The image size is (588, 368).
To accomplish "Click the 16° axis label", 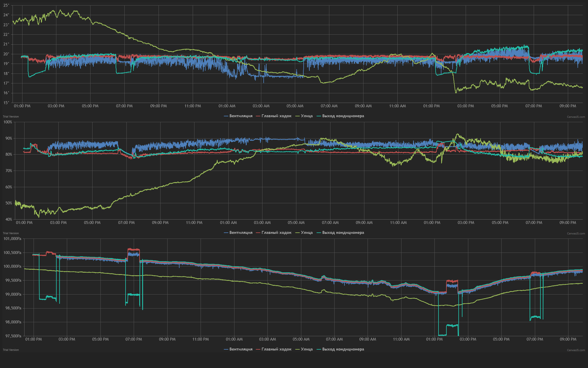I will tap(6, 93).
